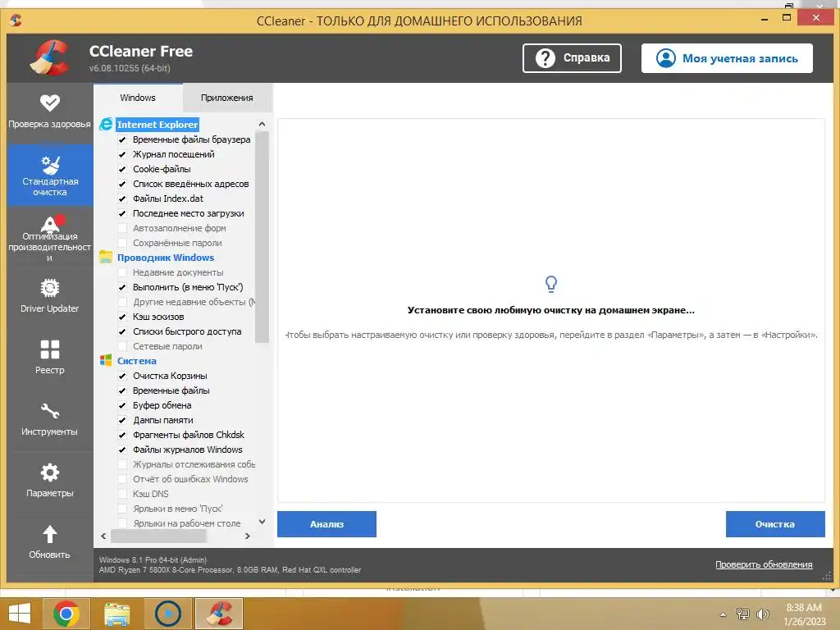Click the lightbulb tip icon
Viewport: 840px width, 630px height.
click(550, 283)
